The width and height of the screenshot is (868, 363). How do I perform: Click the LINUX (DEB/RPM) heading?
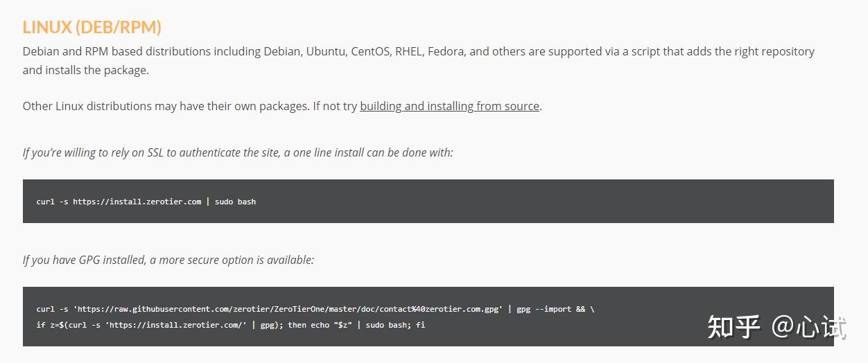tap(92, 27)
